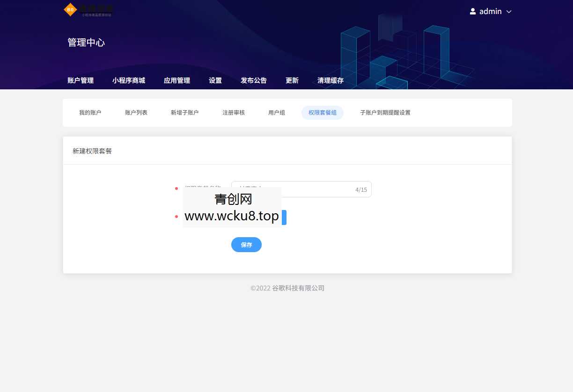Select the 用户组 tab
The height and width of the screenshot is (392, 573).
click(276, 112)
